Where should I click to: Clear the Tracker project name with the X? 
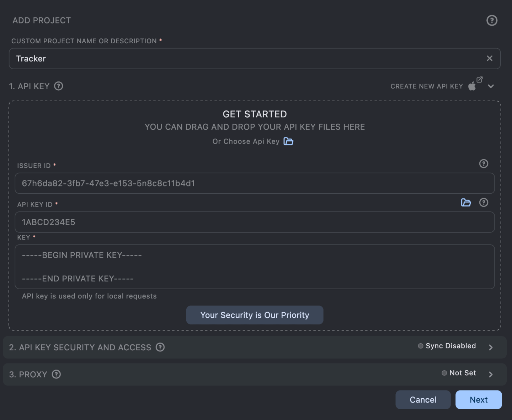(490, 58)
